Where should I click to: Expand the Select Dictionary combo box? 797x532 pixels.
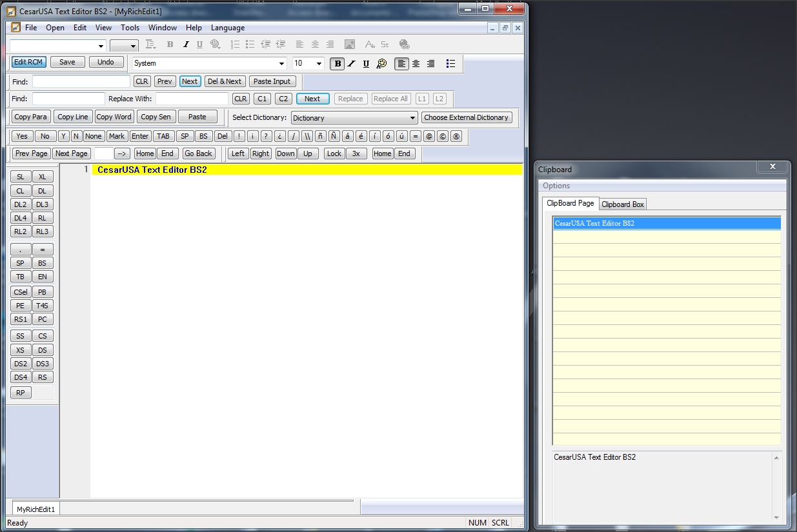pos(413,118)
